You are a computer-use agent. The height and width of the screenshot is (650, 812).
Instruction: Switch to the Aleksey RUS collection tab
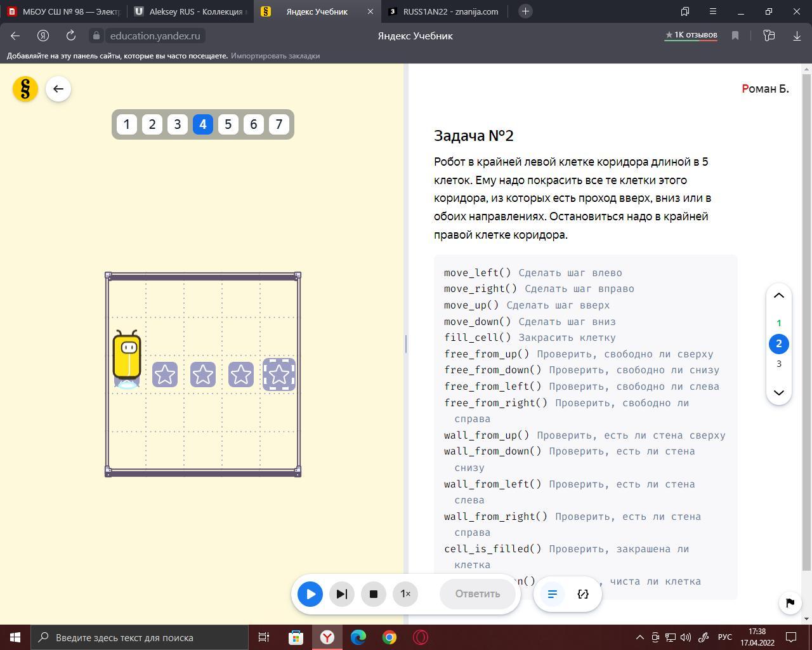point(190,11)
